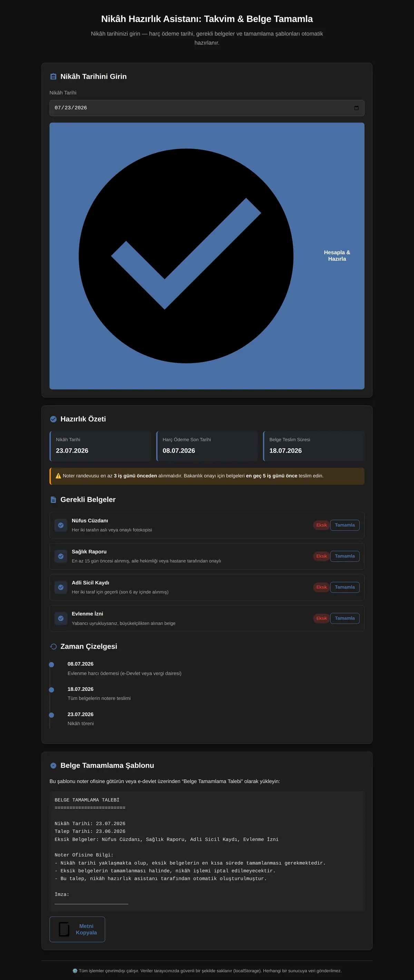Click the BELGE TAMAMLAMA TALEBİ template heading

[87, 800]
